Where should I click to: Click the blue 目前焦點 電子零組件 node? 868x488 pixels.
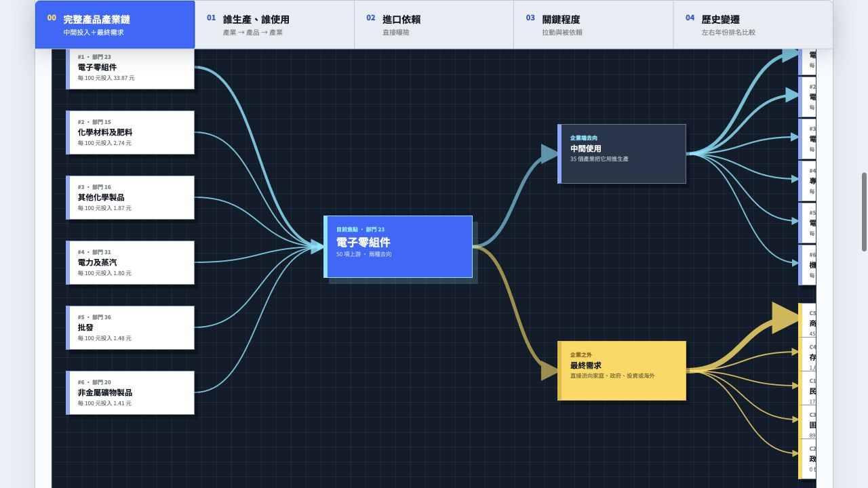click(x=398, y=247)
